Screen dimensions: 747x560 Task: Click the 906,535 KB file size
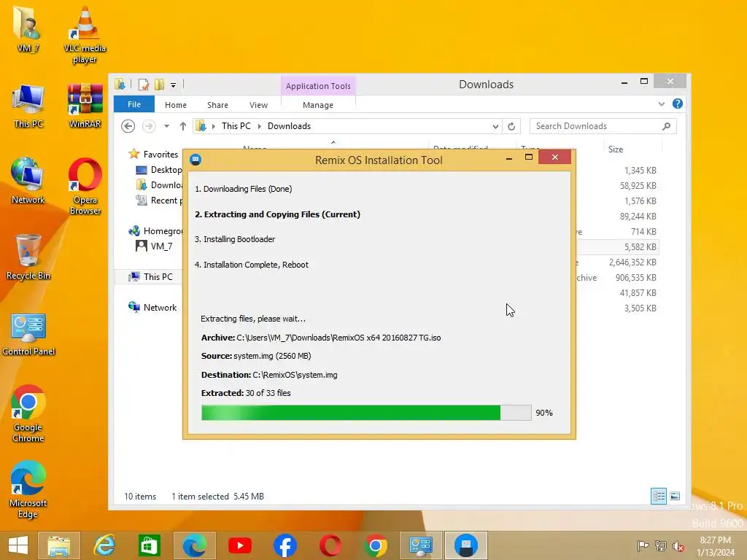636,278
